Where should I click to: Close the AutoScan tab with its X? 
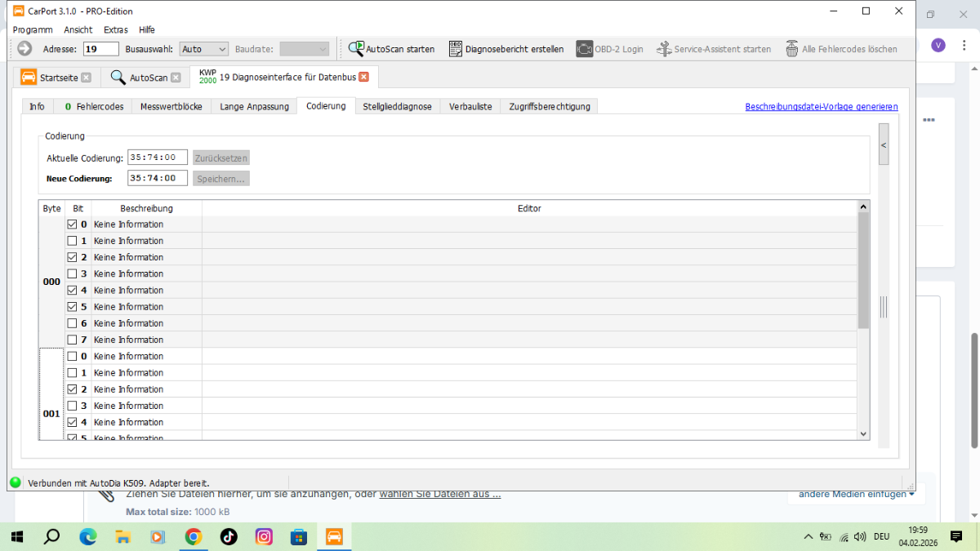coord(176,78)
